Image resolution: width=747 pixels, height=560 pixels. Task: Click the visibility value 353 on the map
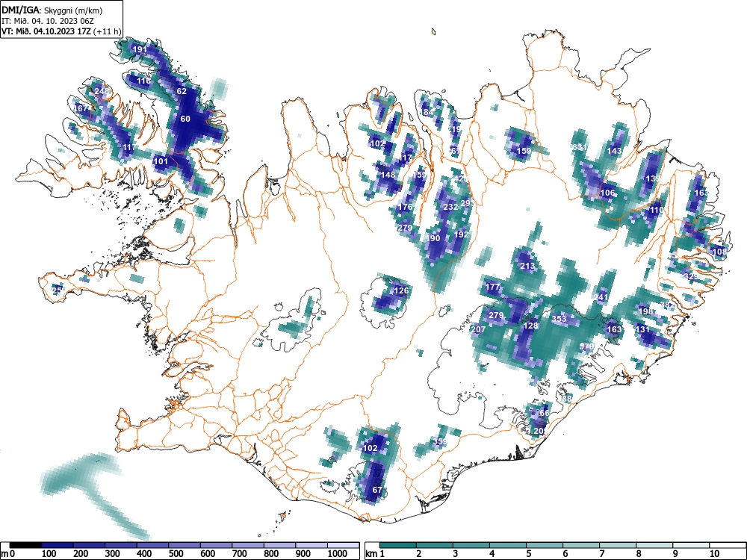[x=559, y=319]
